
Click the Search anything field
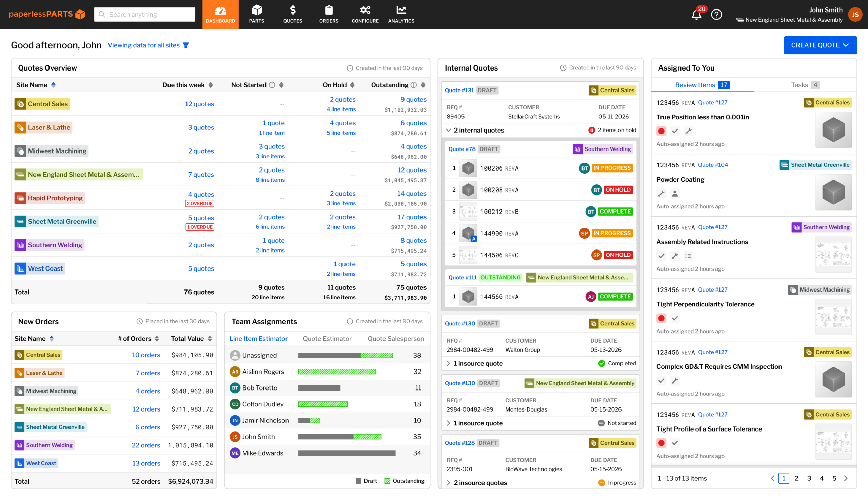pos(144,15)
